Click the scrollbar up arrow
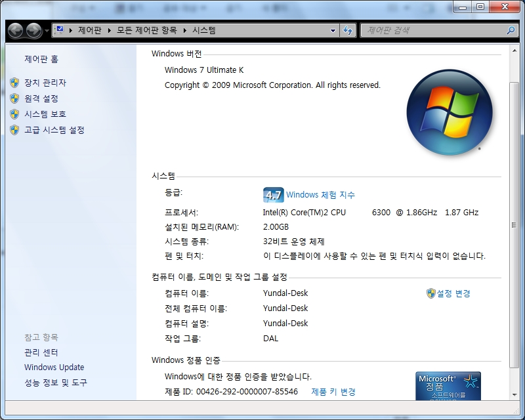The width and height of the screenshot is (525, 420). [x=514, y=51]
